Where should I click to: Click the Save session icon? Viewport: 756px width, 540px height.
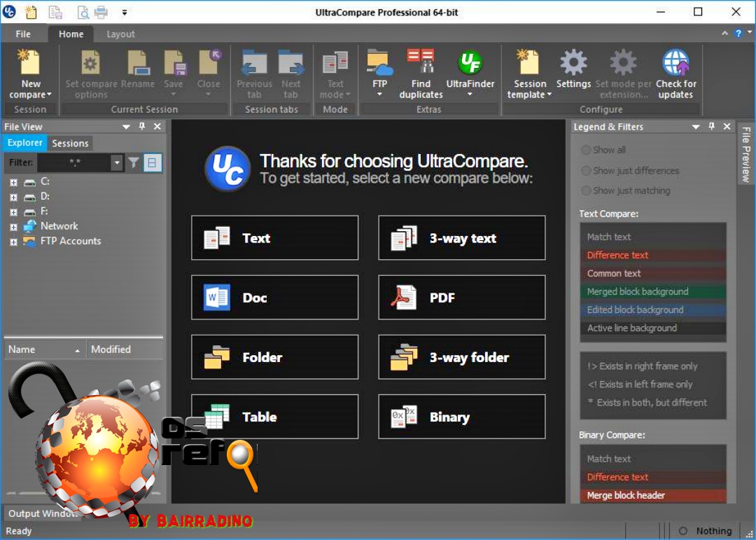pos(174,63)
